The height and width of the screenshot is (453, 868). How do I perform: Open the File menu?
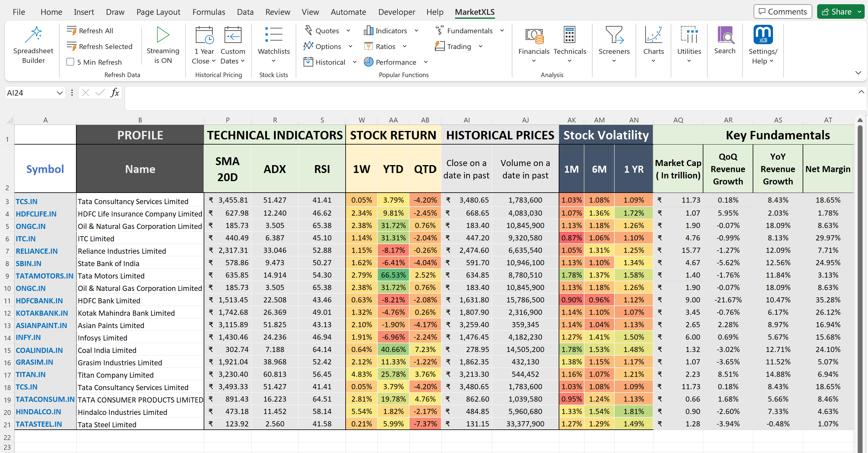19,12
